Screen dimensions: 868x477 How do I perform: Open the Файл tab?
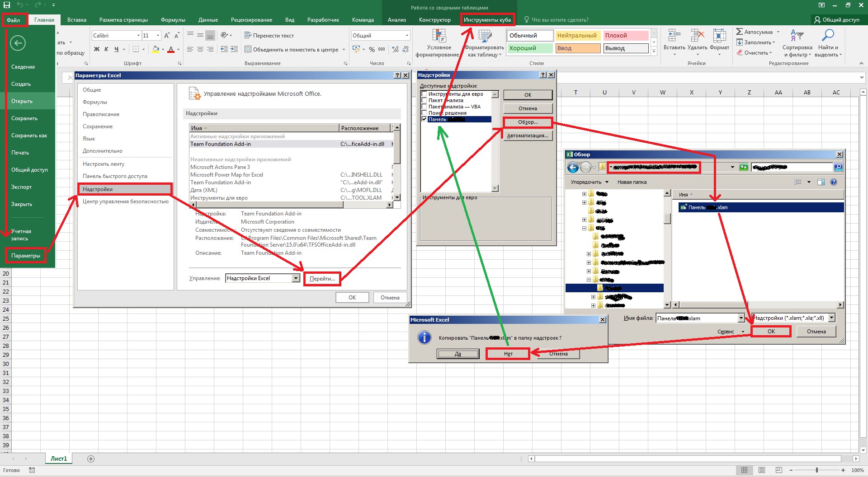click(x=14, y=20)
